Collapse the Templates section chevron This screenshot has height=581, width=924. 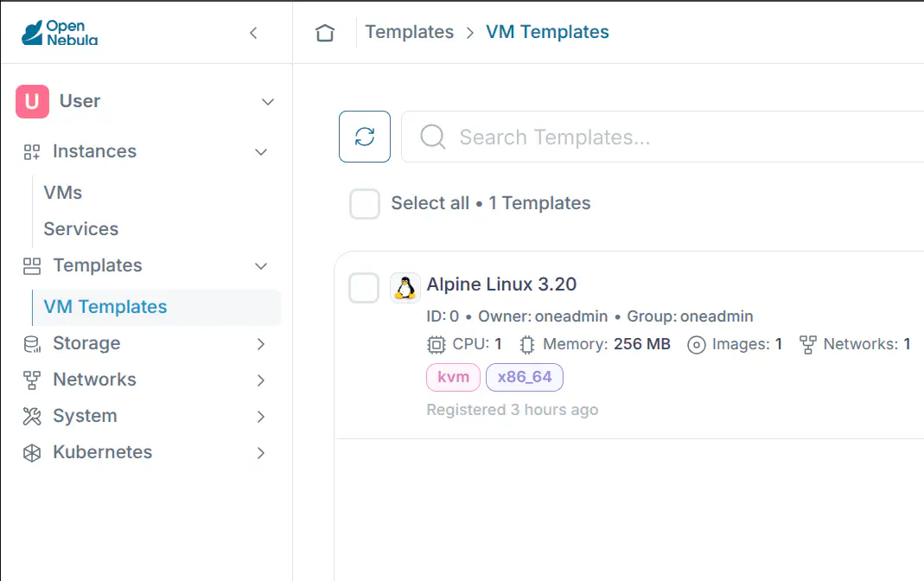point(261,265)
